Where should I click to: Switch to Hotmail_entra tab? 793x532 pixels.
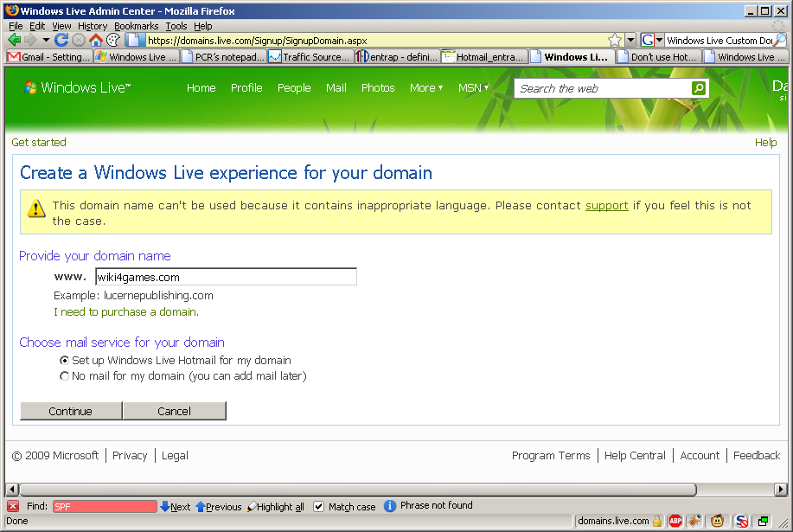[x=484, y=56]
